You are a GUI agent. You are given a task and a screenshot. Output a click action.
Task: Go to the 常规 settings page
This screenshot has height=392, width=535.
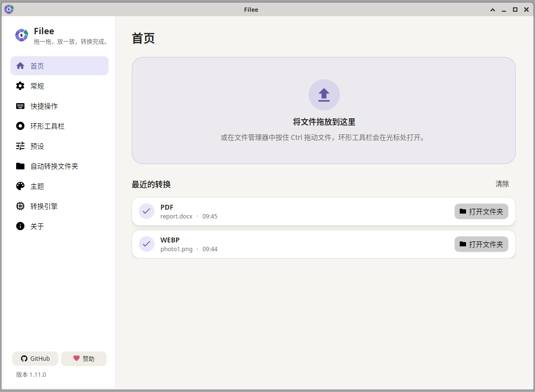[x=59, y=86]
